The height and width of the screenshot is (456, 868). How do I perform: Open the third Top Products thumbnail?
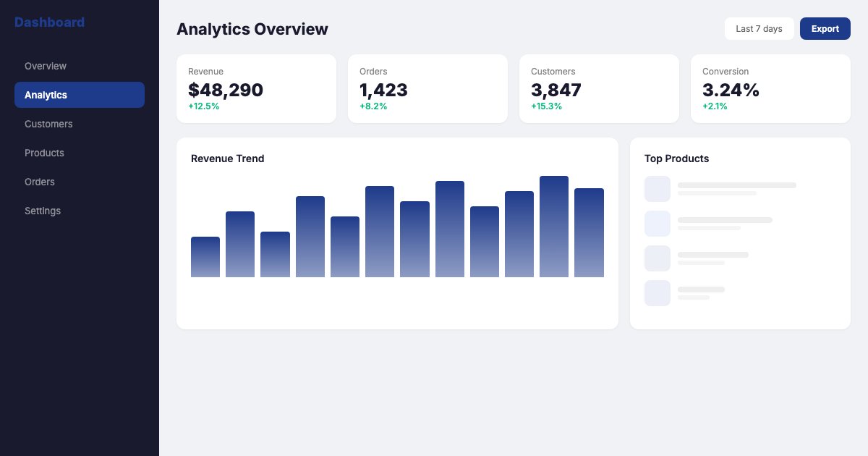[658, 258]
